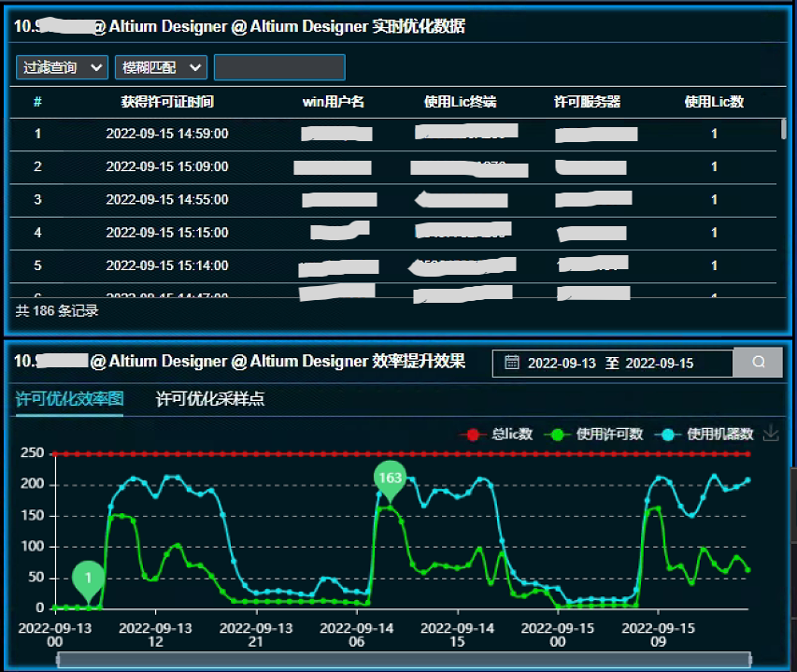The image size is (797, 672).
Task: Toggle the 使用机器数 legend series
Action: (x=704, y=434)
